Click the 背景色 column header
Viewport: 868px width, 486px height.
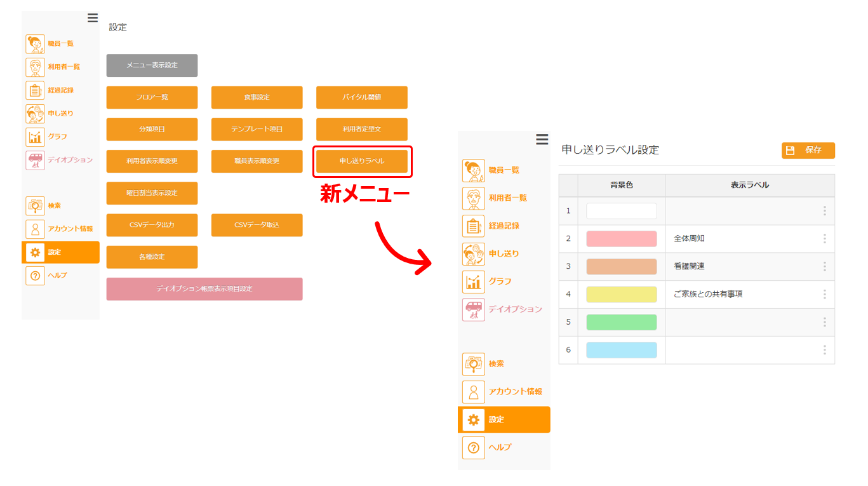click(622, 186)
